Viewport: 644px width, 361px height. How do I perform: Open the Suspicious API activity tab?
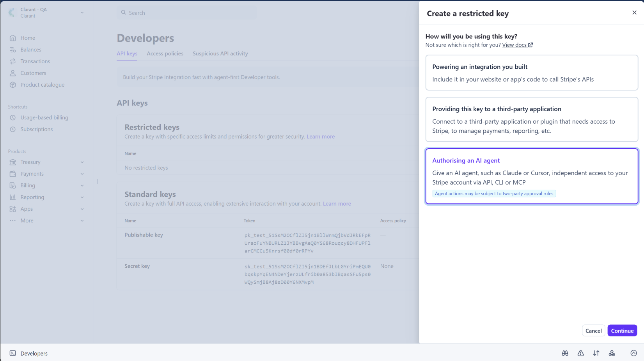pos(220,53)
